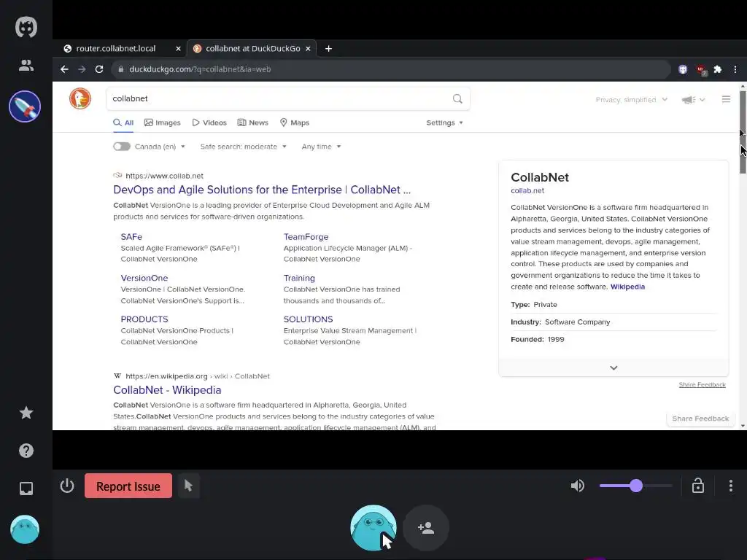This screenshot has height=560, width=747.
Task: Open the TeamForge sitelink
Action: pyautogui.click(x=306, y=237)
